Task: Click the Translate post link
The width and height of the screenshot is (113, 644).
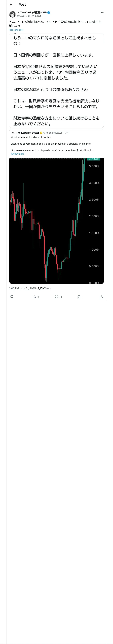Action: point(16,30)
